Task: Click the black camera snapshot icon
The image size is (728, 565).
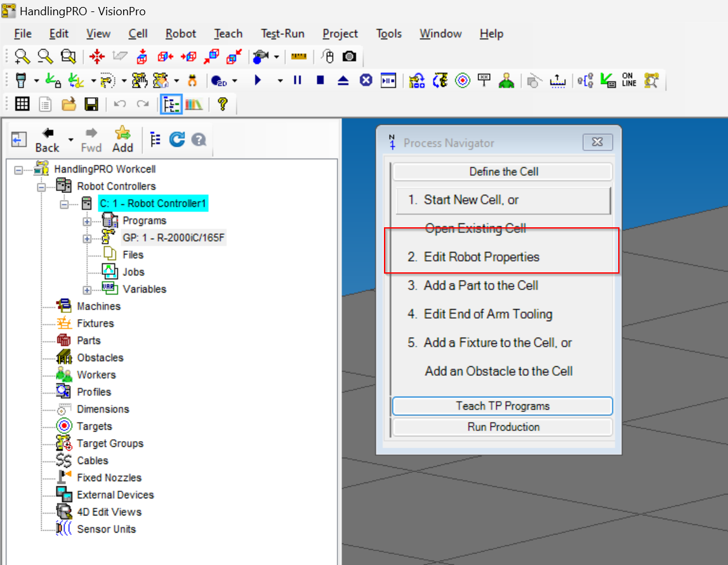Action: pos(349,56)
